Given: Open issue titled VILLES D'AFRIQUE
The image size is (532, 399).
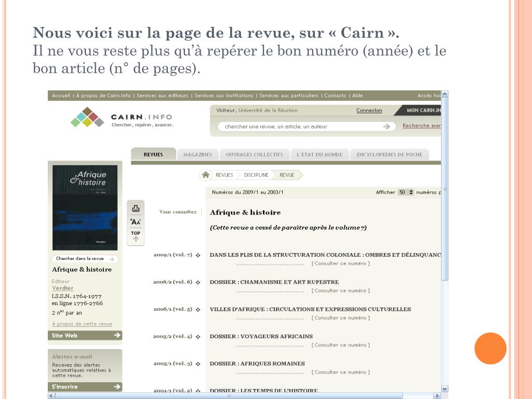Looking at the screenshot, I should point(310,309).
